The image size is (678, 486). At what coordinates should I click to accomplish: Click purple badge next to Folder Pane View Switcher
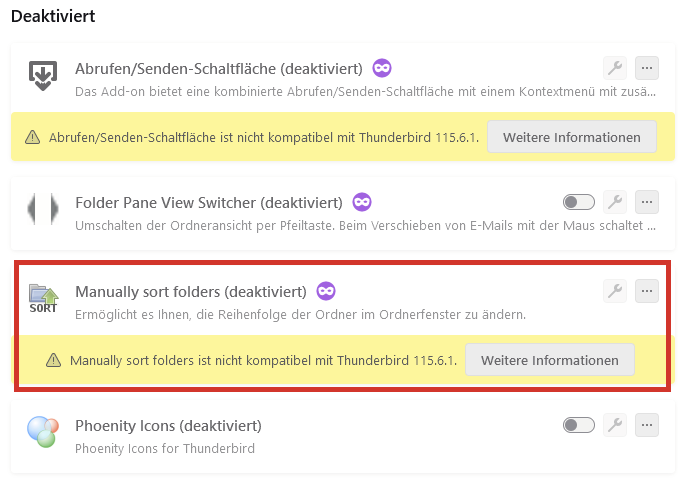tap(362, 202)
